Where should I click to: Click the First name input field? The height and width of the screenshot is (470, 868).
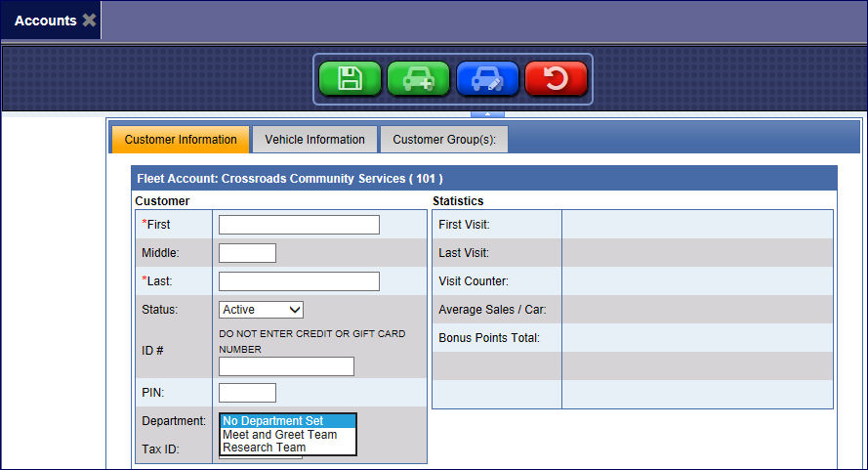(299, 225)
